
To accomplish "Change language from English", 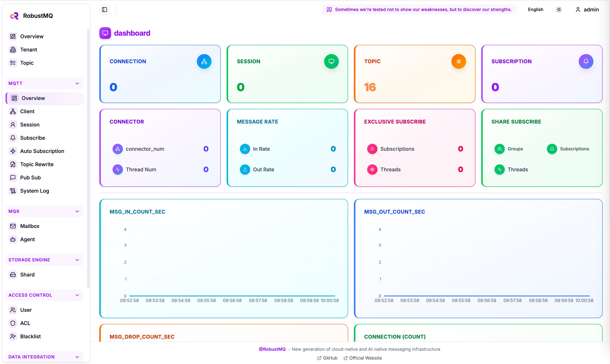I will [x=535, y=10].
